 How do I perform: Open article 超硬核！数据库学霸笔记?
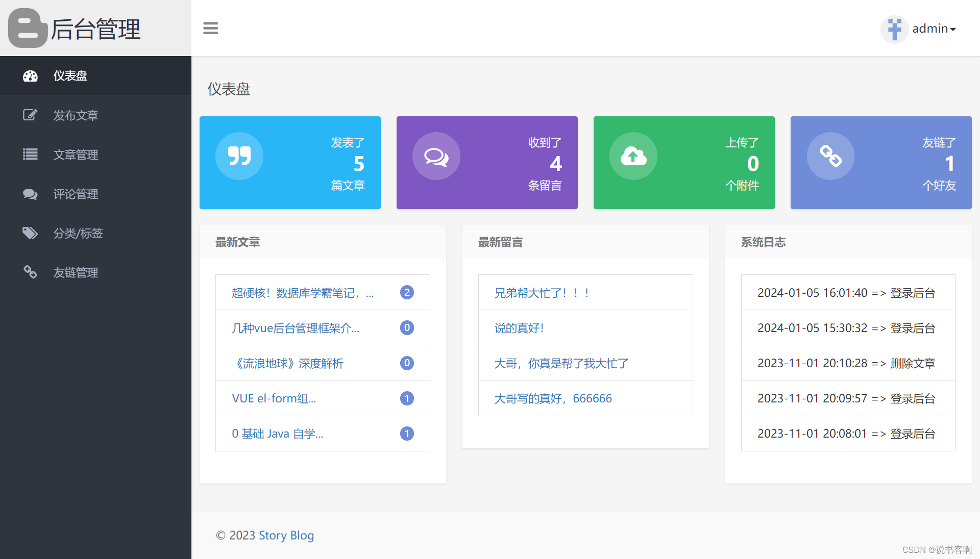pyautogui.click(x=303, y=293)
